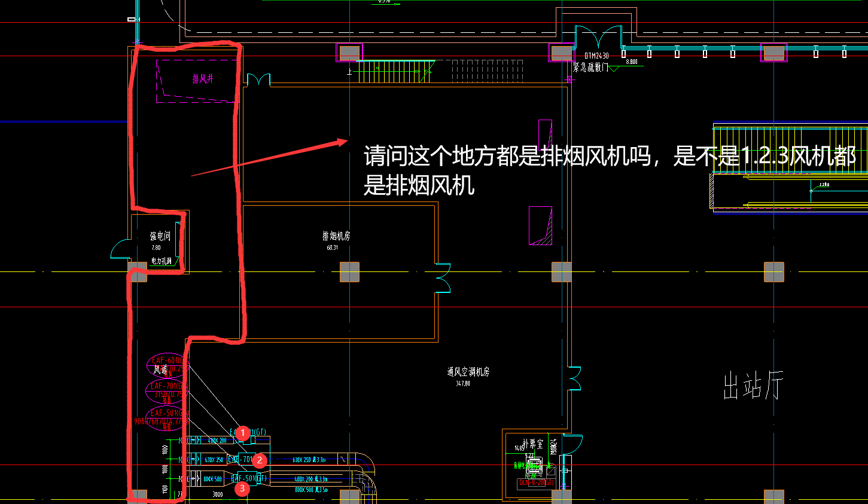Click the 排烟机房 double door symbol
Screen dimensions: 868x504
pos(443,278)
